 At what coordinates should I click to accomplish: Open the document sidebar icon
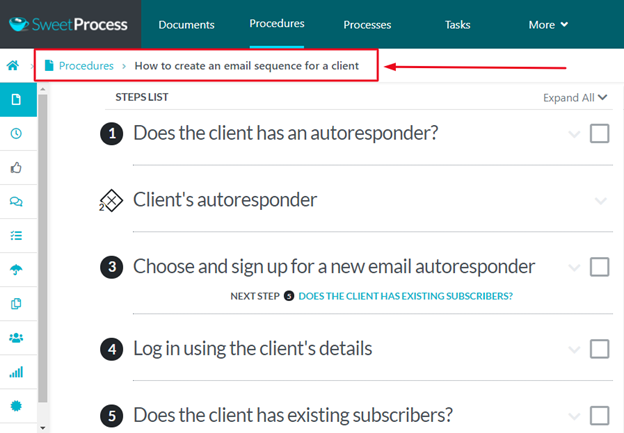tap(16, 100)
